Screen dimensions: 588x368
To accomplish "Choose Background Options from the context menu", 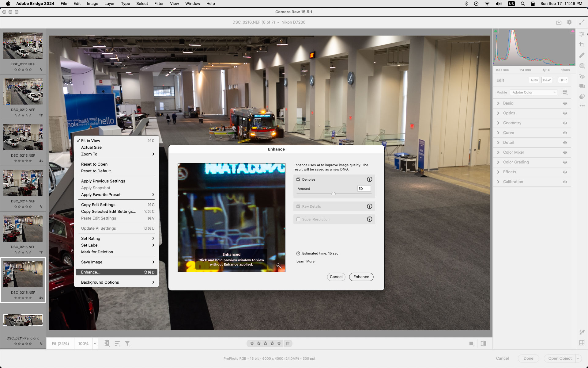I will click(x=100, y=282).
